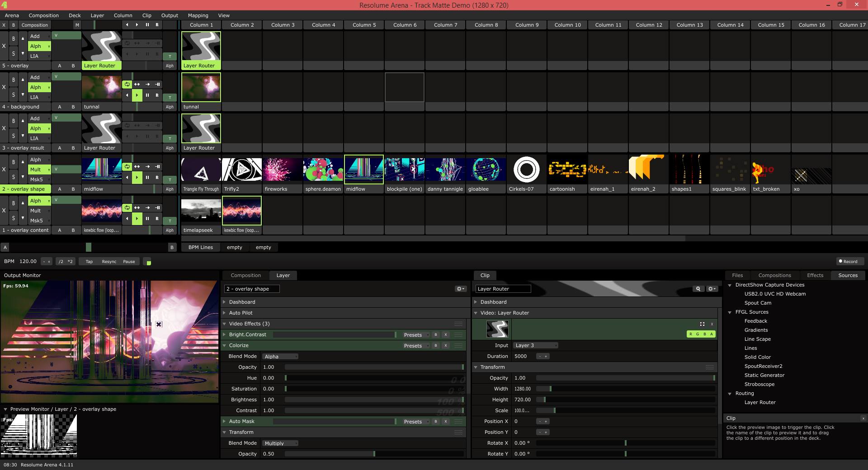The image size is (868, 470).
Task: Remove the Colorize effect with its X icon
Action: pos(445,346)
